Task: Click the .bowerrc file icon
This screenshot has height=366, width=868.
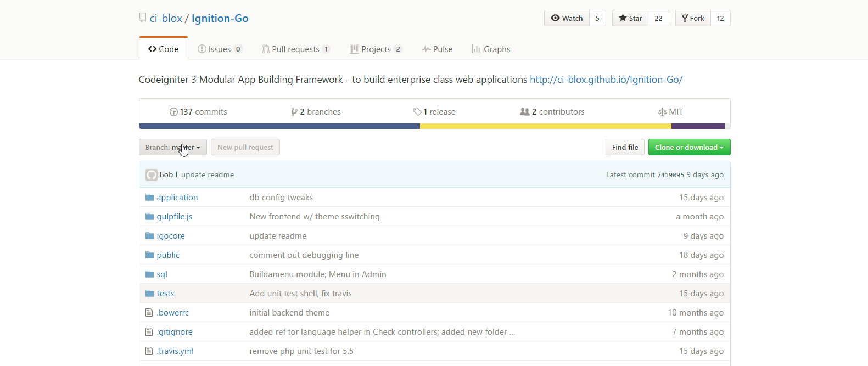Action: (x=149, y=312)
